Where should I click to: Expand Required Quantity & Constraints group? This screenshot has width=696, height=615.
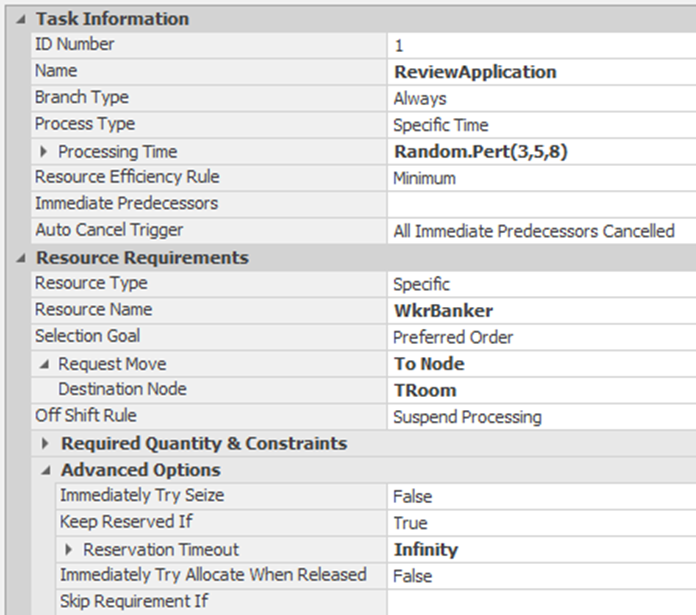click(45, 443)
